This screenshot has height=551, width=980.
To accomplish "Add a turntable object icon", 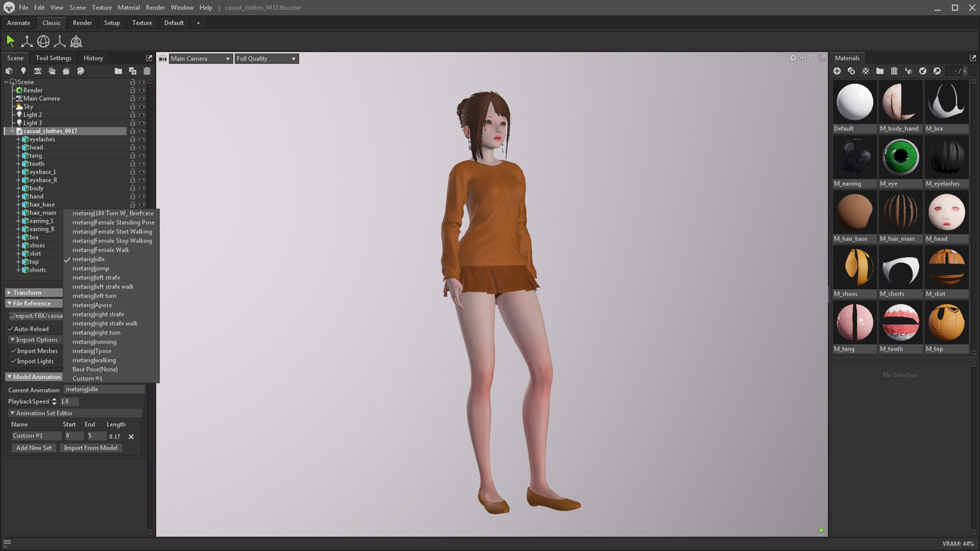I will [x=66, y=71].
